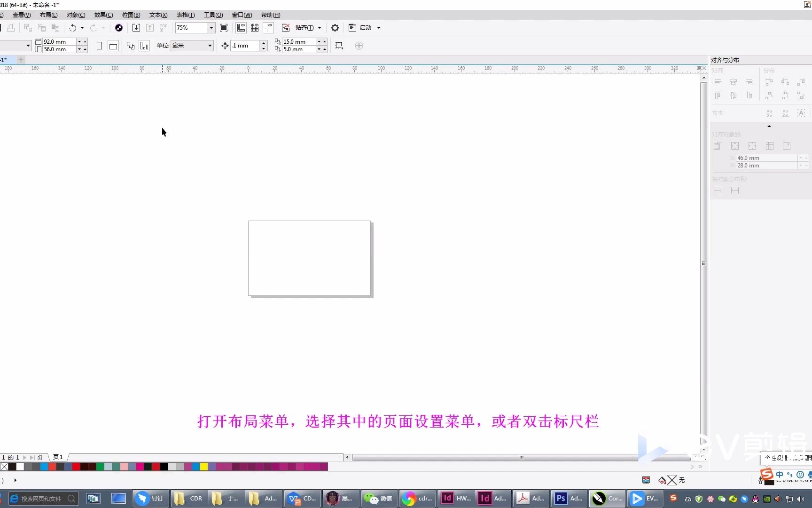Click the Publish to PDF icon

point(163,27)
